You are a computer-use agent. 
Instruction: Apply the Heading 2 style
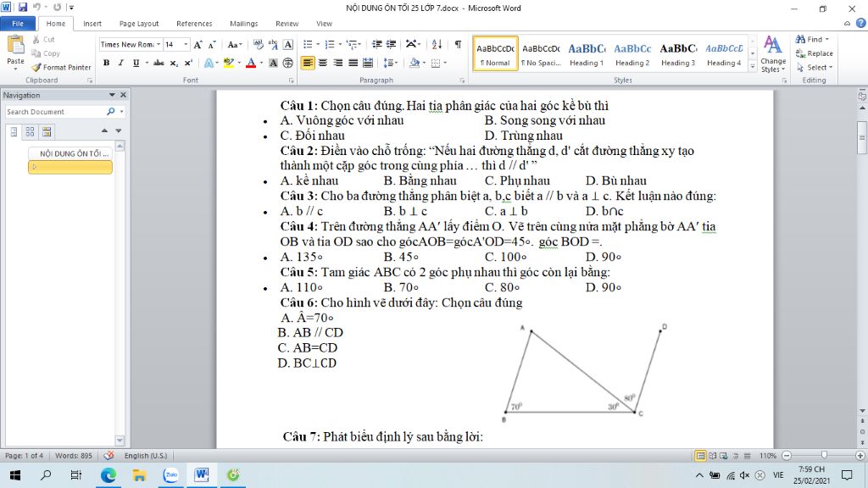[x=632, y=53]
